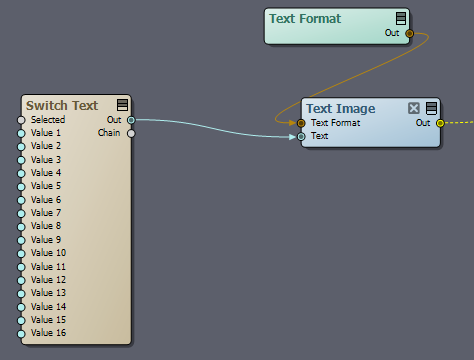The image size is (474, 360).
Task: Click the Switch Text node menu icon
Action: (x=122, y=105)
